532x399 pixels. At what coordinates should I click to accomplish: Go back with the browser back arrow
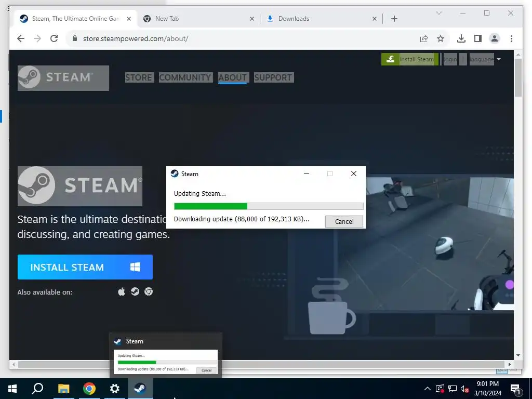[21, 38]
